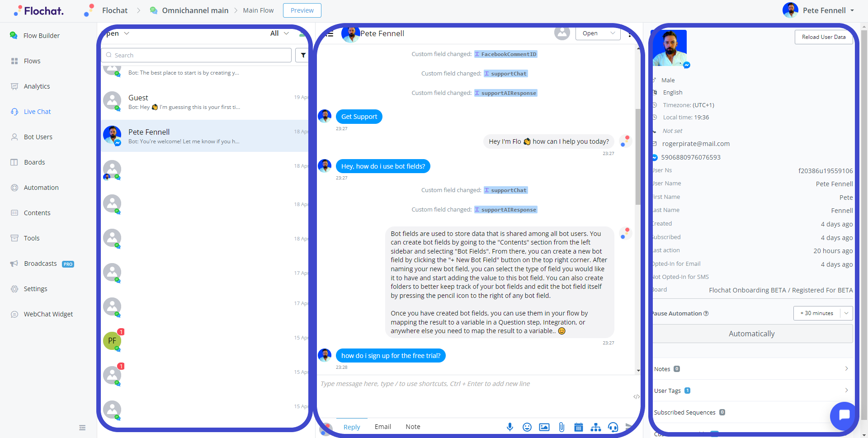Click the microphone voice message icon
Viewport: 868px width, 438px height.
coord(510,427)
